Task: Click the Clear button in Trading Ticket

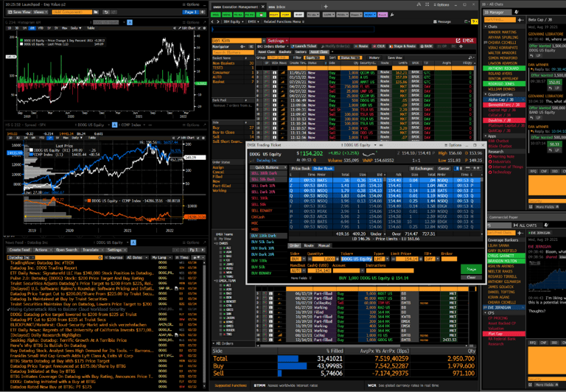Action: [x=471, y=278]
